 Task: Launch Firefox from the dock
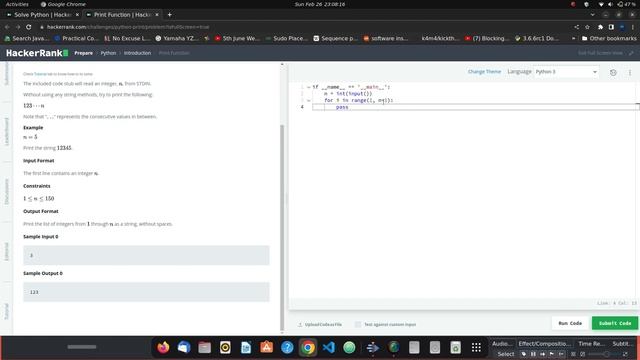pos(163,347)
